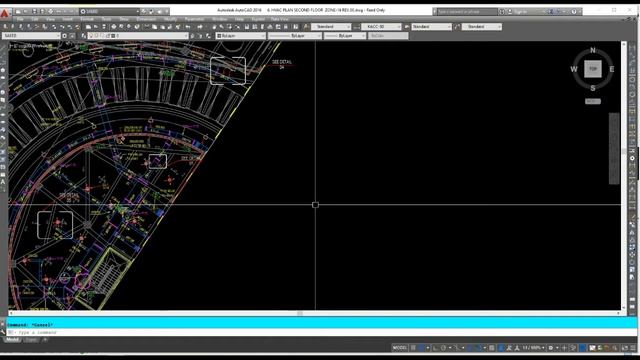This screenshot has height=360, width=640.
Task: Click the Undo arrow in the Standard toolbar
Action: click(188, 27)
